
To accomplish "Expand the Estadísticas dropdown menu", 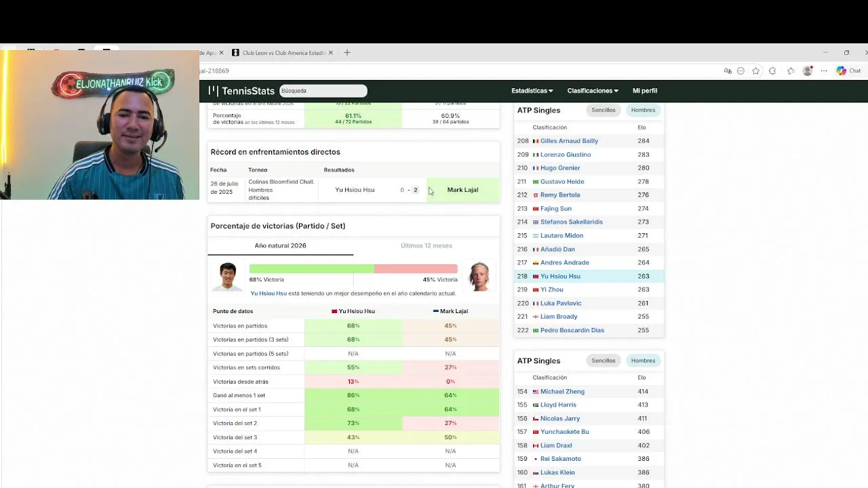I will [x=532, y=91].
